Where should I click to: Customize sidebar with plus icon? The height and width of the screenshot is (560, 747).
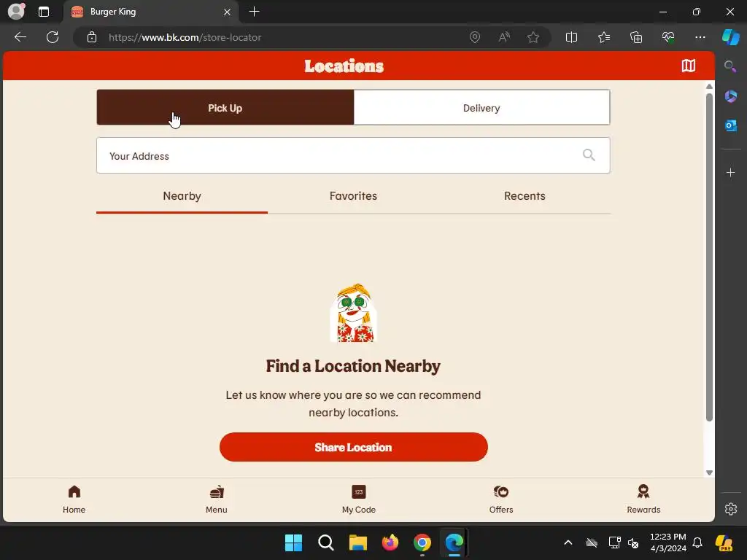pos(730,172)
